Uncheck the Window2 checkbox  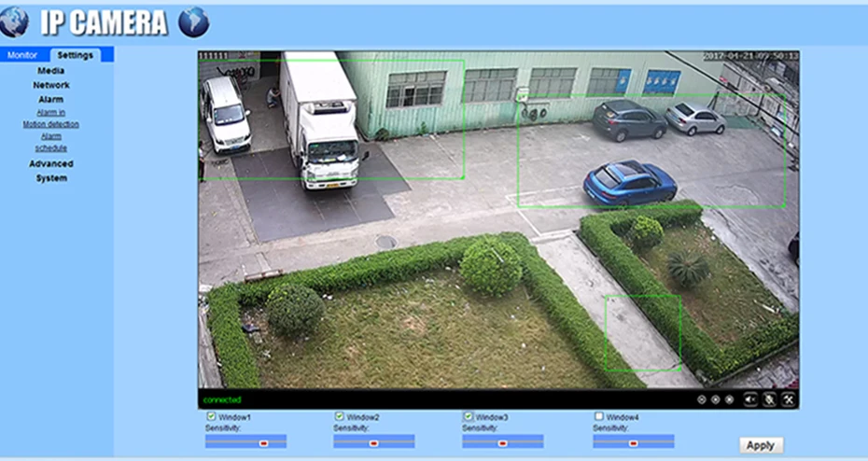339,416
